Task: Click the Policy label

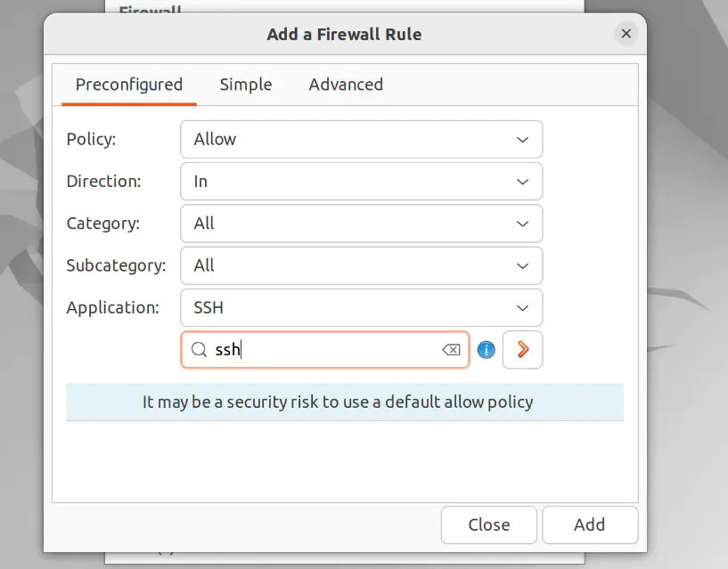Action: click(x=92, y=139)
